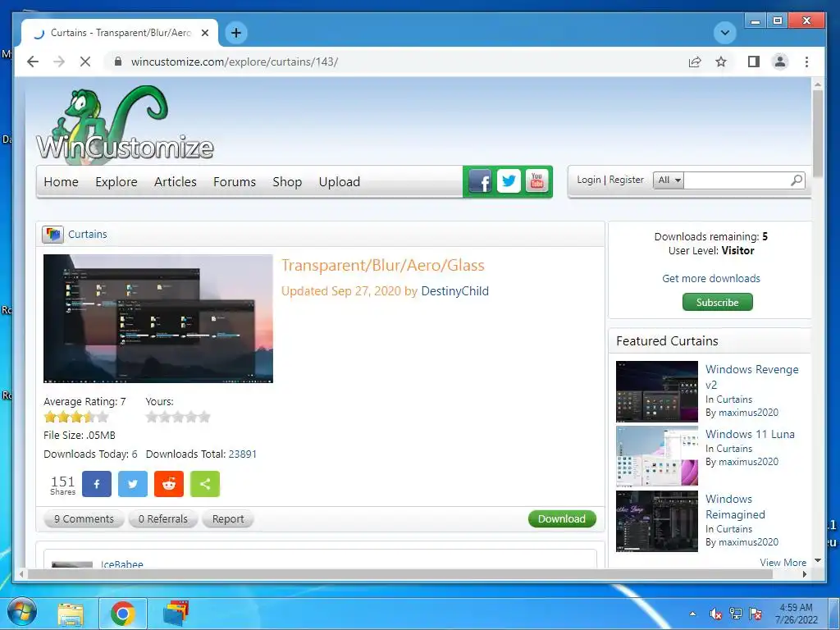View site information via lock icon
The height and width of the screenshot is (630, 840).
[118, 61]
